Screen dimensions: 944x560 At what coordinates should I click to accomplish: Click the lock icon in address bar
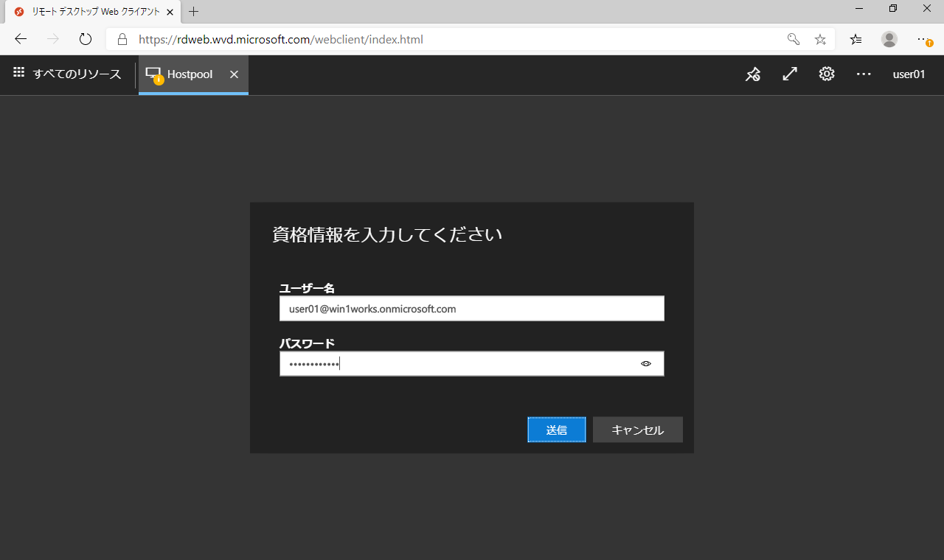coord(122,39)
